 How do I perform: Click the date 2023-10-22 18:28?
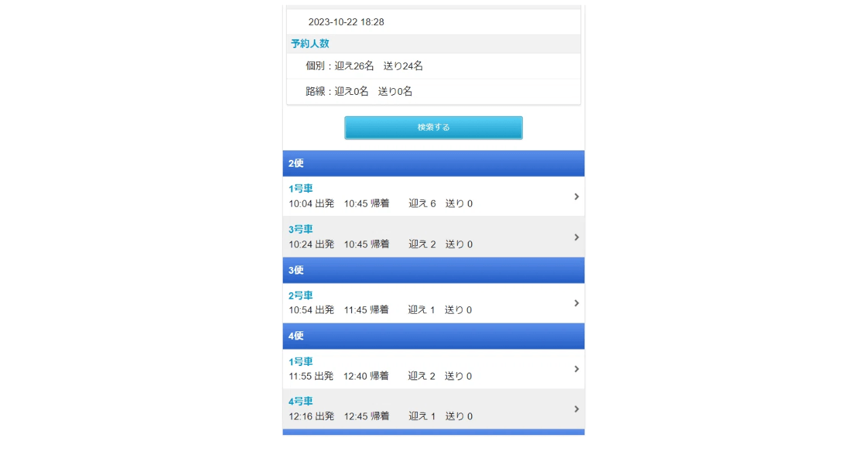click(346, 22)
